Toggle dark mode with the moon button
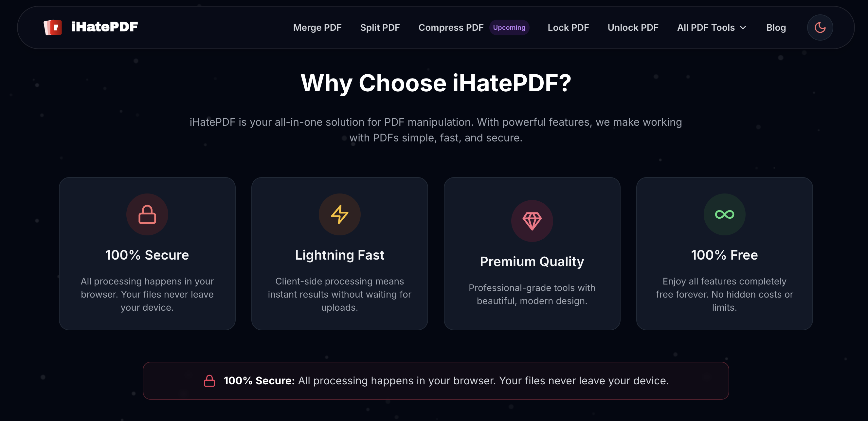Screen dimensions: 868x421 [x=820, y=27]
